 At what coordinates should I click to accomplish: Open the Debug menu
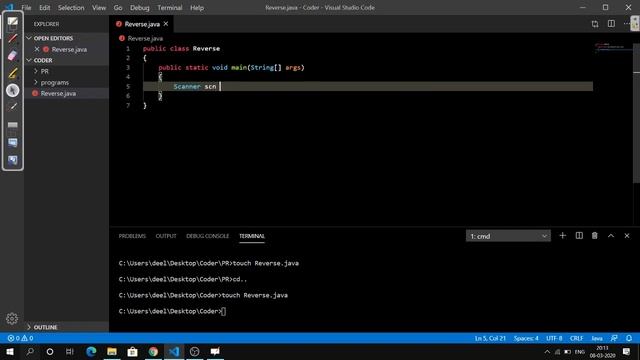pyautogui.click(x=140, y=7)
